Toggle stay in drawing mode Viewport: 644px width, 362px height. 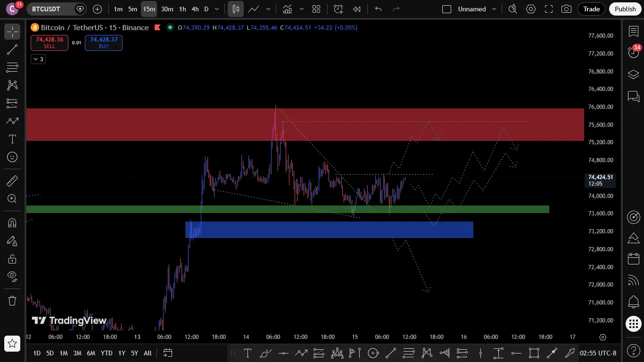(12, 240)
